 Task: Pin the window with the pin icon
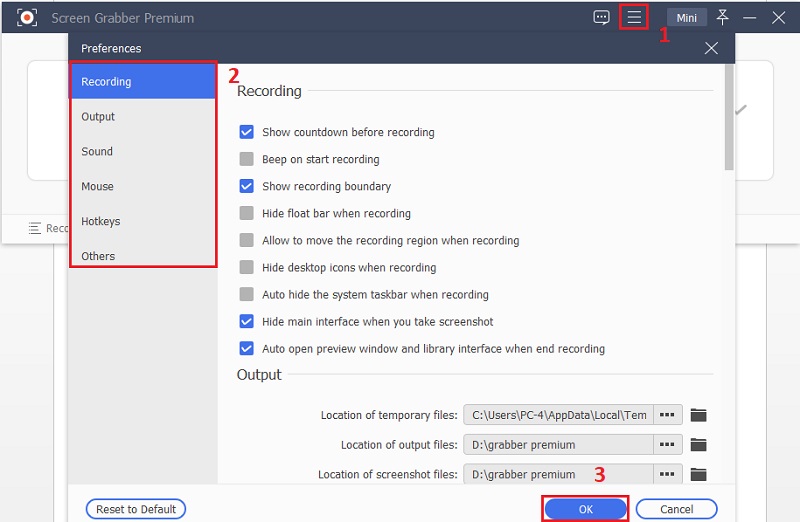point(722,18)
